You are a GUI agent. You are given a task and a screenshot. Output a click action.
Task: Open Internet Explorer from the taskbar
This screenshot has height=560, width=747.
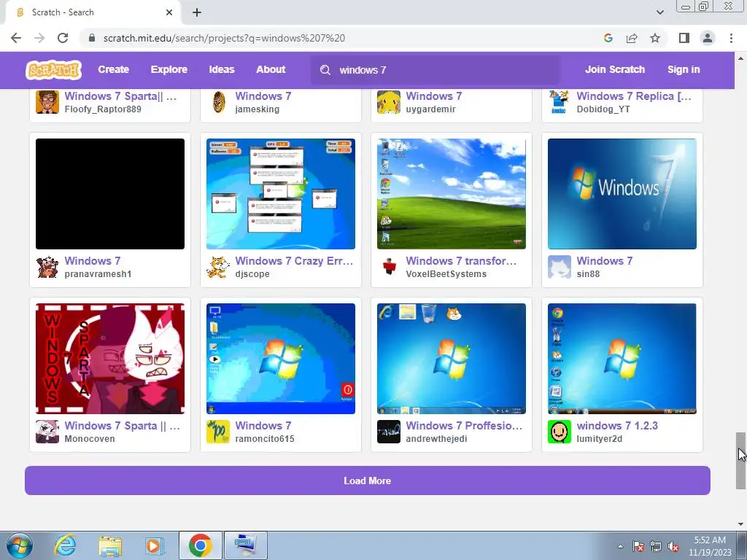(x=65, y=545)
